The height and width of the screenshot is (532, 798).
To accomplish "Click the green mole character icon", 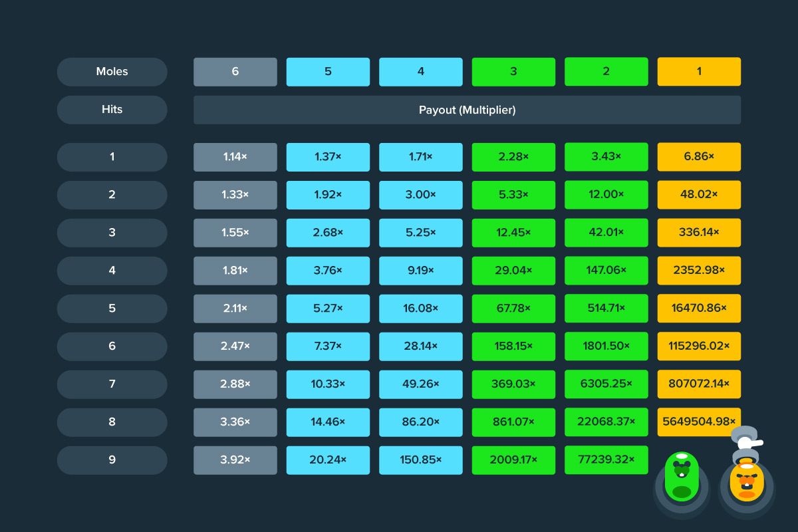I will point(681,479).
